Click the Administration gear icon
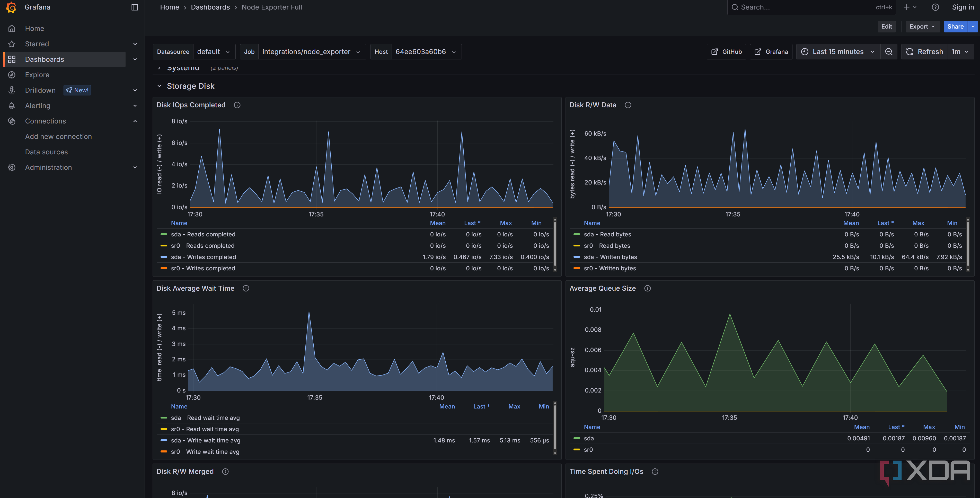This screenshot has height=498, width=980. click(x=12, y=167)
